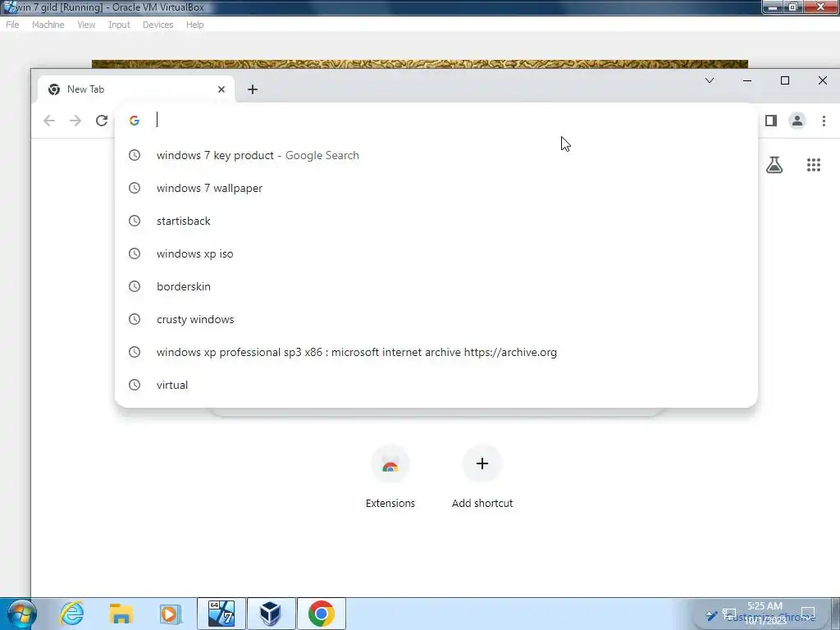Viewport: 840px width, 630px height.
Task: Click the history clock icon beside 'startisback'
Action: [135, 221]
